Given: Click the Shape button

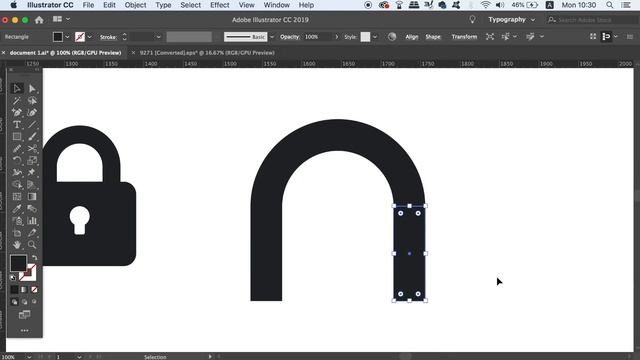Looking at the screenshot, I should point(433,37).
